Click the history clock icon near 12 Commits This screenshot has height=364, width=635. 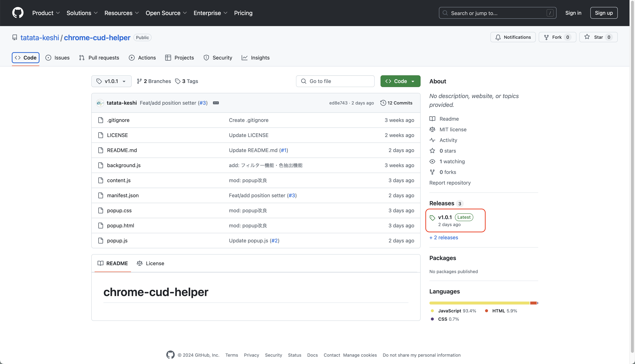383,103
